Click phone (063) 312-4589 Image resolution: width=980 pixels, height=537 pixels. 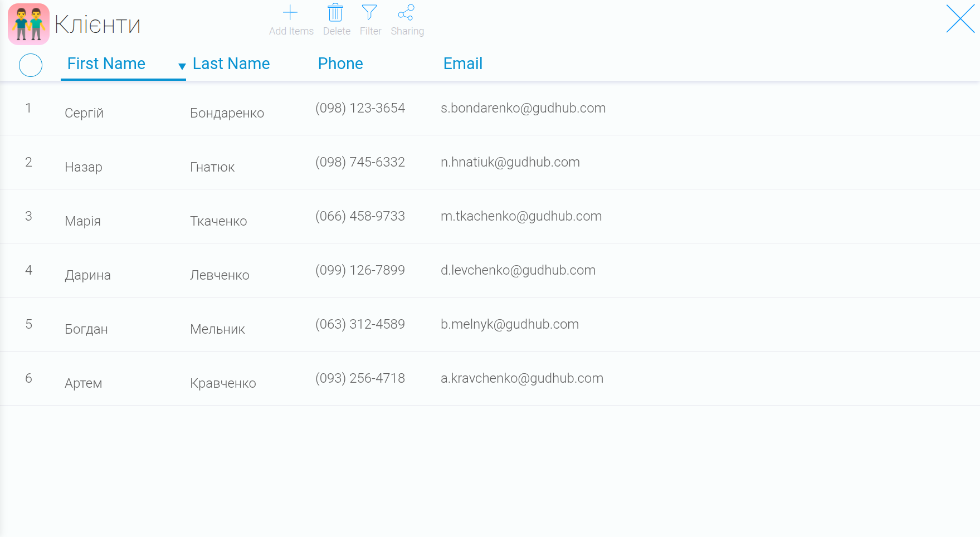click(x=360, y=324)
